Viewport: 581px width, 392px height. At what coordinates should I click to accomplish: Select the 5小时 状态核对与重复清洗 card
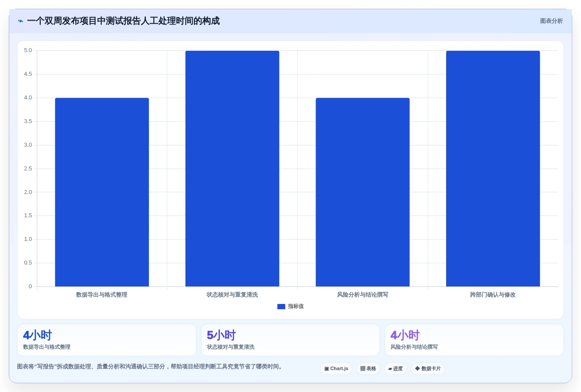coord(290,340)
